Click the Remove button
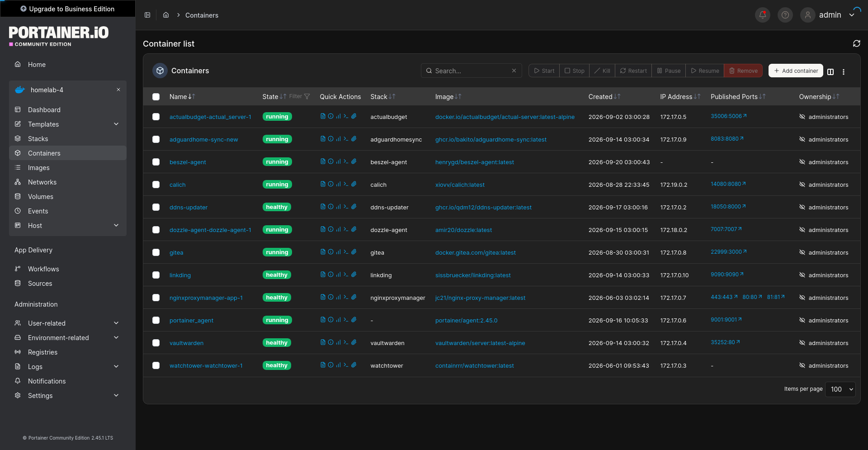Image resolution: width=868 pixels, height=450 pixels. point(743,71)
